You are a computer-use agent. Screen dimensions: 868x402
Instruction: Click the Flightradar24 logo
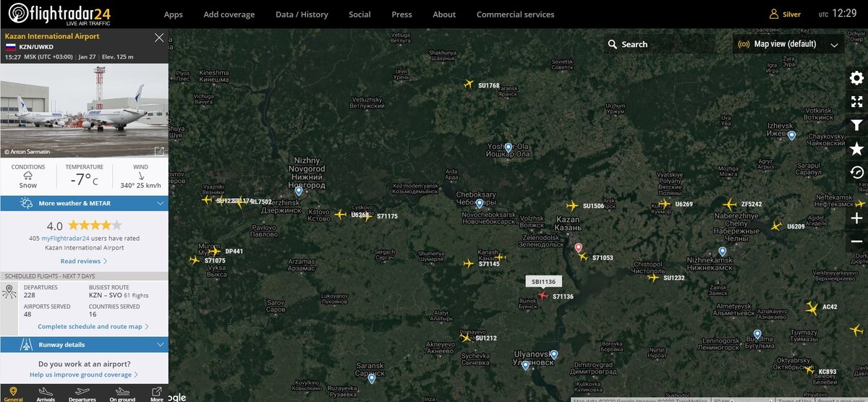click(x=59, y=14)
